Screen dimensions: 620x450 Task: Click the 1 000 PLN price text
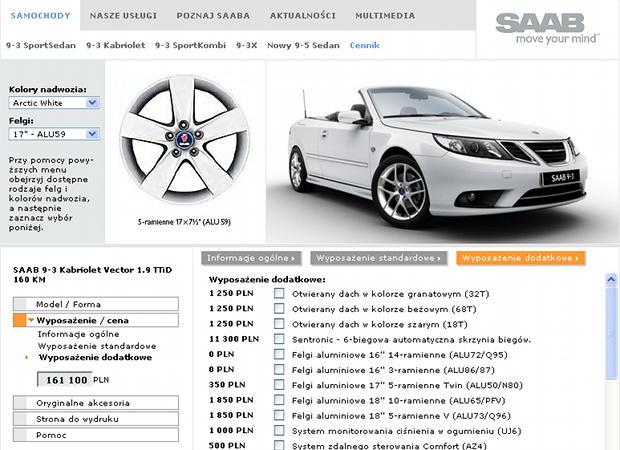[231, 430]
